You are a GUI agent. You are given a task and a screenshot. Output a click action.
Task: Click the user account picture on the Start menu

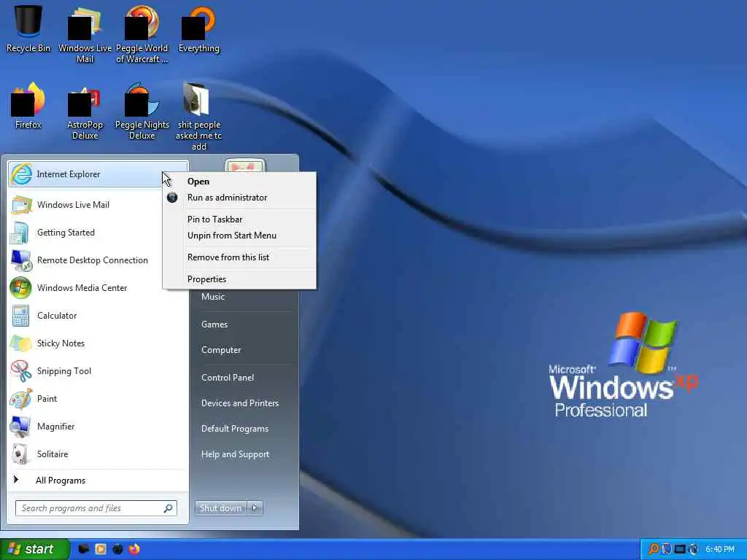245,166
